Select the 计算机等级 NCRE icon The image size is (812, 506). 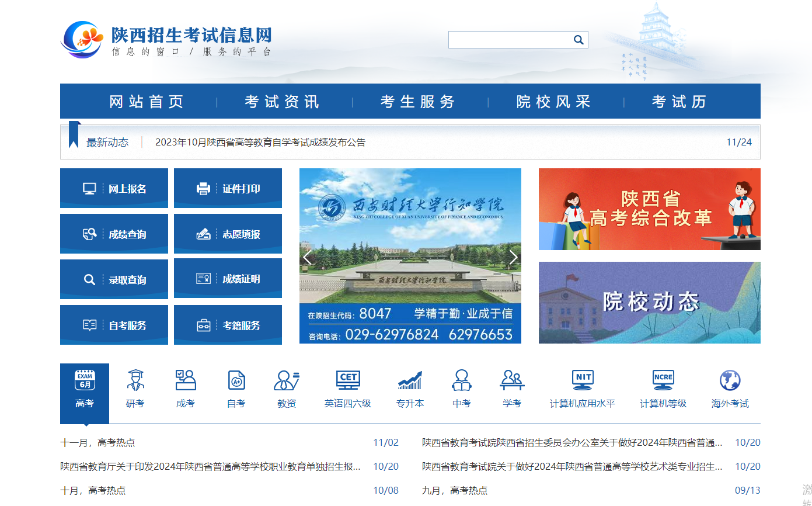click(x=663, y=389)
